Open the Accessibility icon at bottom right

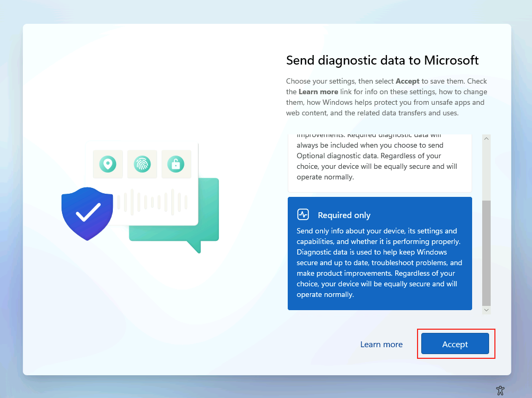click(500, 390)
